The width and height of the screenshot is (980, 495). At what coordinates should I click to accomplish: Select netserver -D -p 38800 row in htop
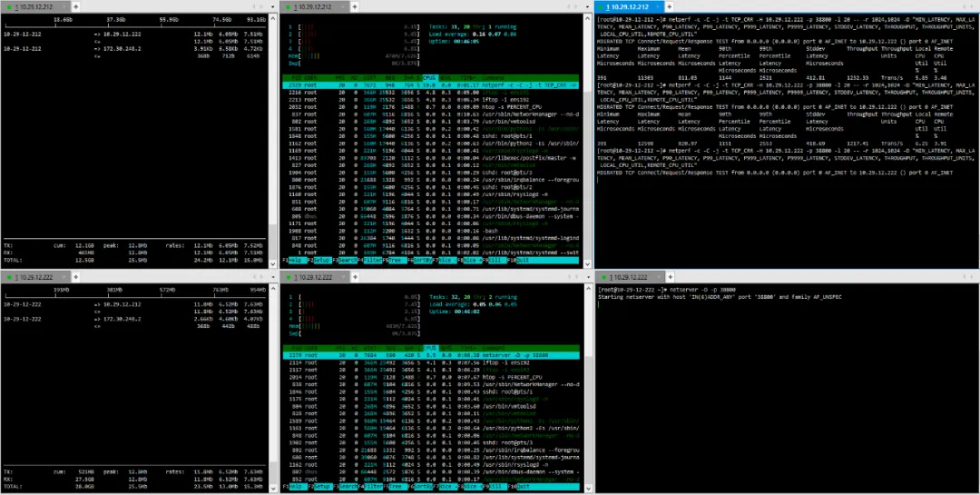tap(431, 355)
